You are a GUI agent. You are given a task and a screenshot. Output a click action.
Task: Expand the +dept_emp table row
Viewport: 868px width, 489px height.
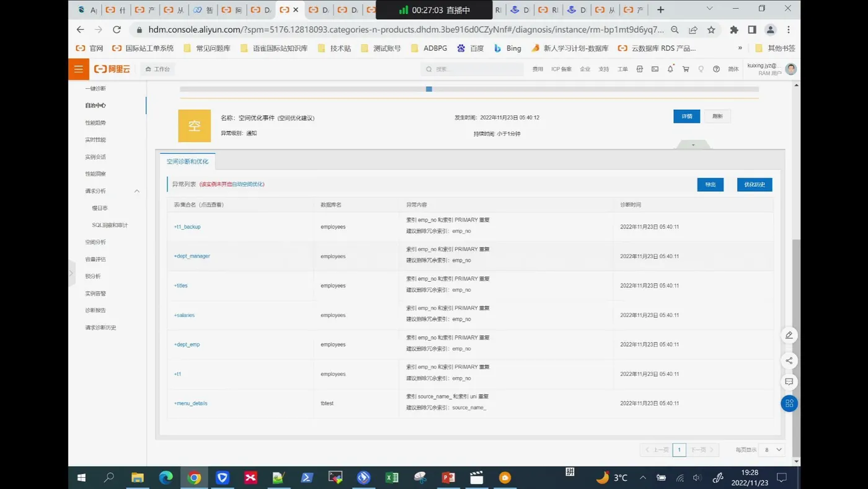click(187, 344)
